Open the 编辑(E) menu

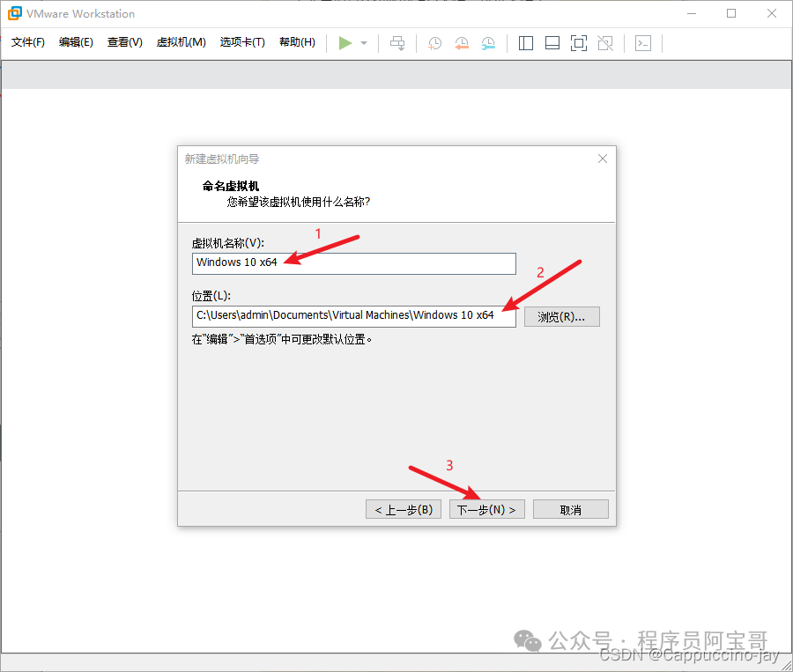point(76,42)
